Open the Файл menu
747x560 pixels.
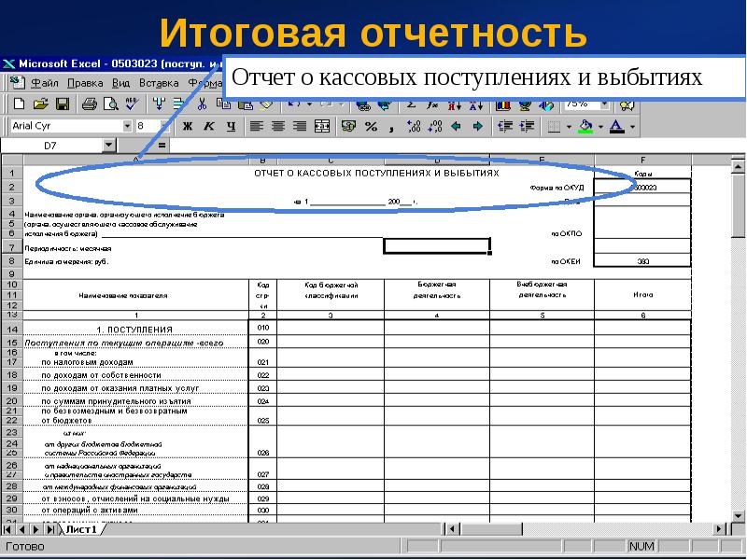point(45,82)
